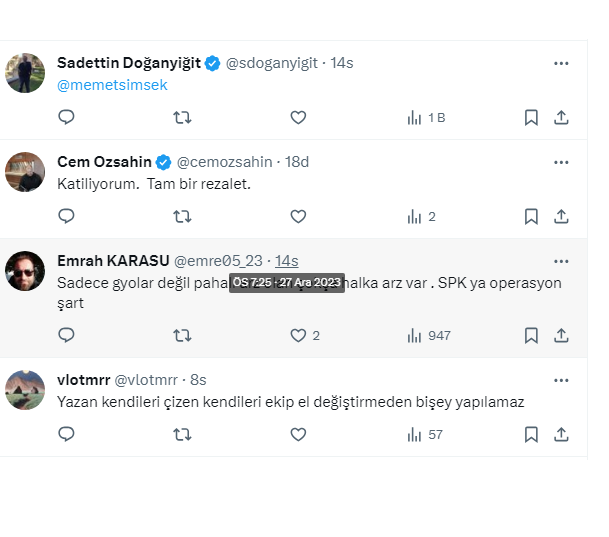Bookmark Sadettin Doğanyiğit's tweet
609x537 pixels.
(532, 117)
